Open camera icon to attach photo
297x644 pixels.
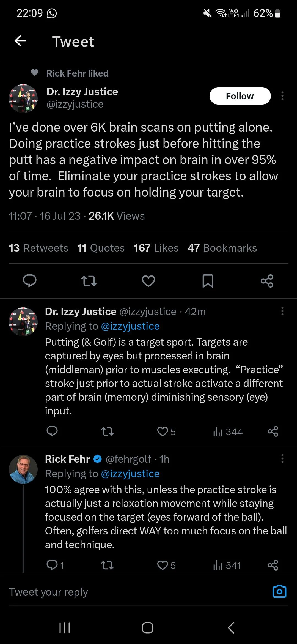point(279,591)
